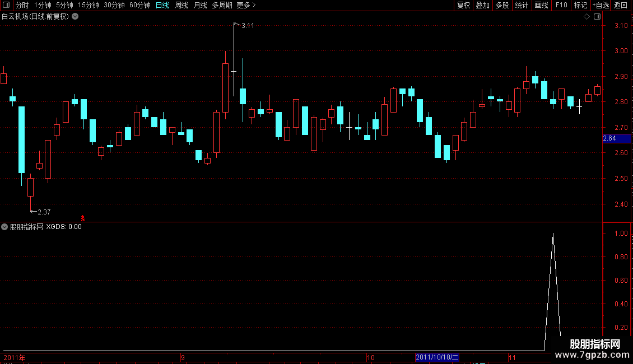
Task: Expand indicator menu beside 股朋指标网
Action: pos(4,227)
